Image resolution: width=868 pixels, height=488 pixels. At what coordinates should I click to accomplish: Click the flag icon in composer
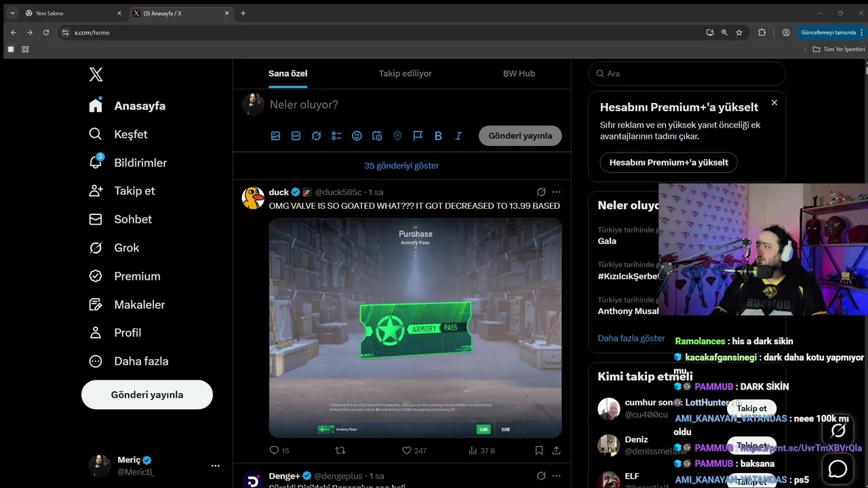click(418, 136)
